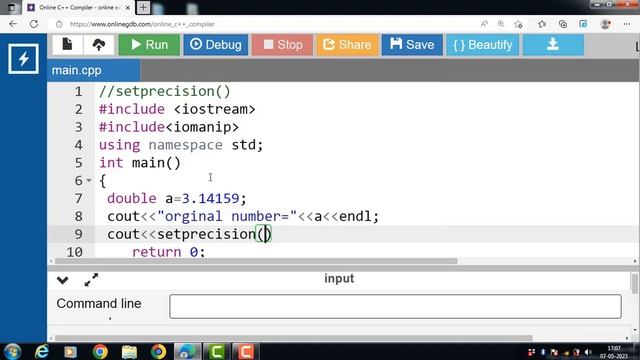Collapse the code block at line 6

(89, 180)
